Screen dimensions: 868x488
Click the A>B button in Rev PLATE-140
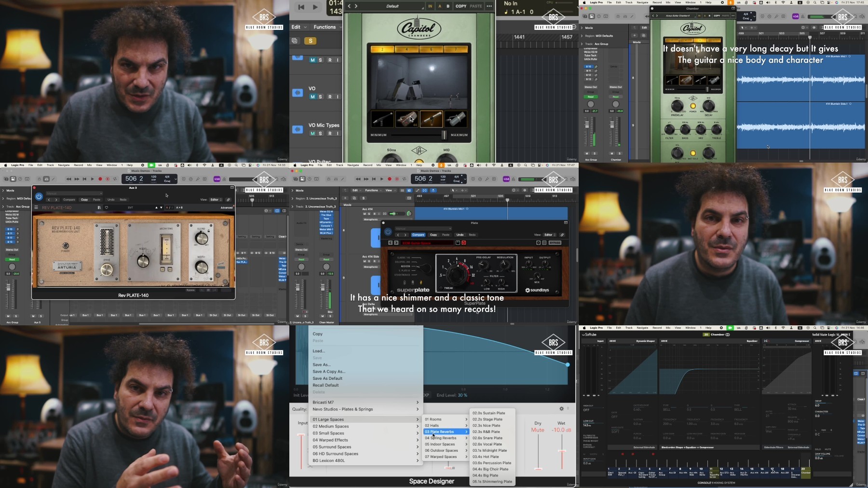pos(179,208)
